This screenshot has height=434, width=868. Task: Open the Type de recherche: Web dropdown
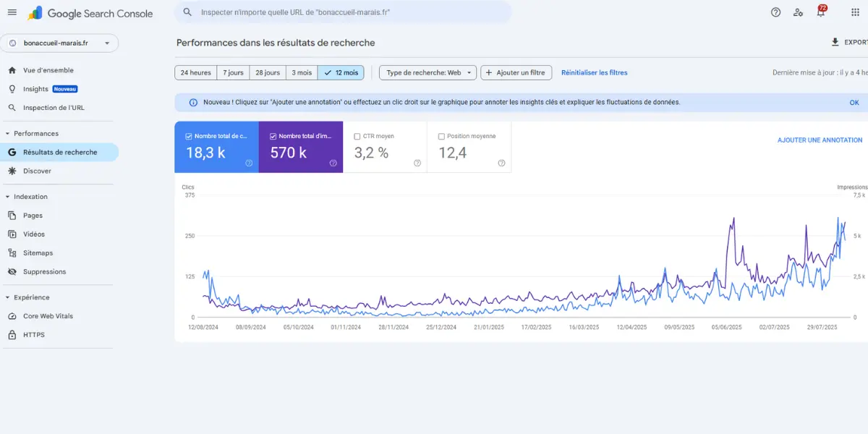click(425, 72)
